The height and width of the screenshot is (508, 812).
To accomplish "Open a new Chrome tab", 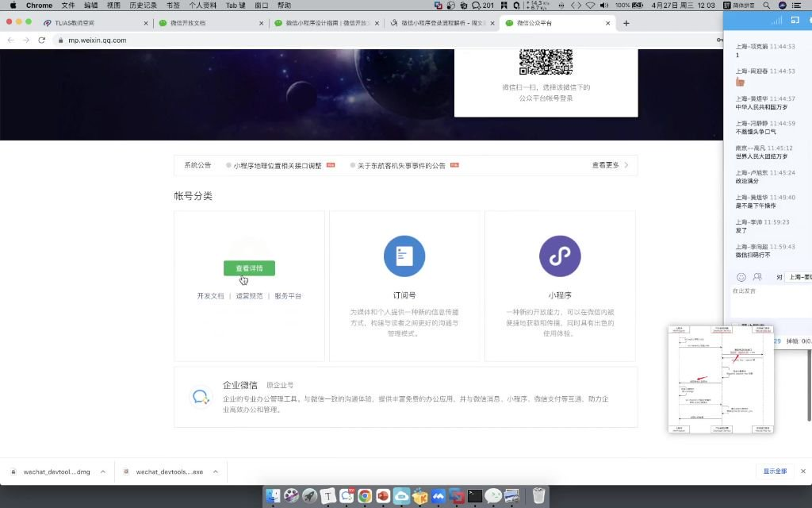I will tap(626, 23).
